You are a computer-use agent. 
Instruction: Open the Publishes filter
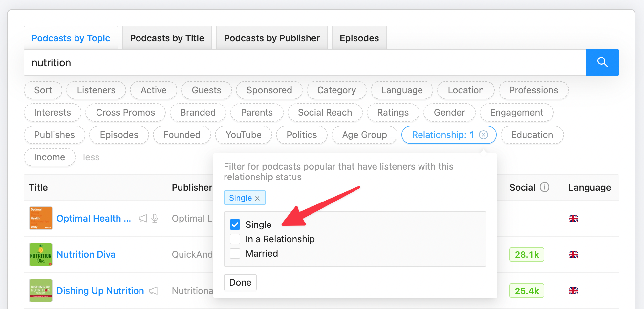tap(54, 135)
